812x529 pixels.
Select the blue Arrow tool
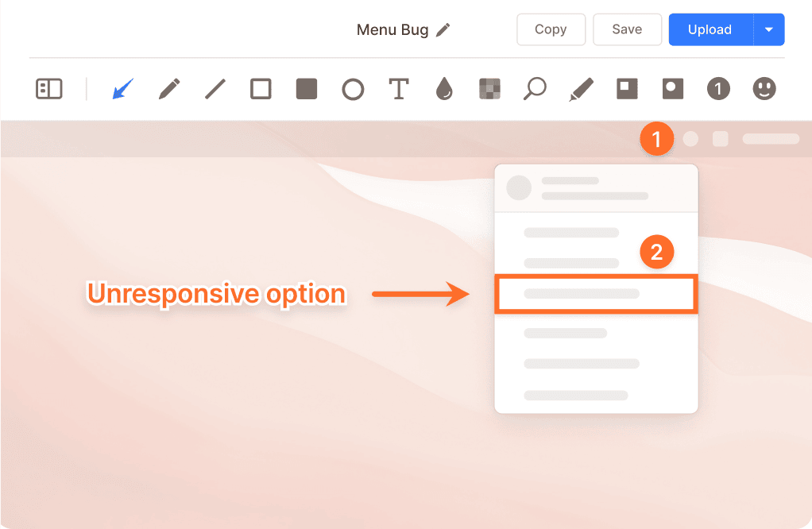tap(122, 89)
